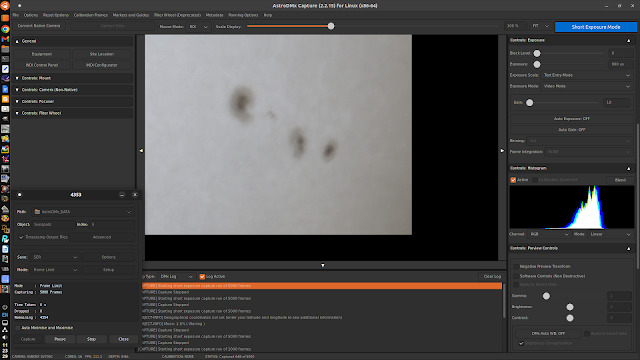Screen dimensions: 640x360
Task: Open the FIT scale dropdown
Action: (540, 26)
